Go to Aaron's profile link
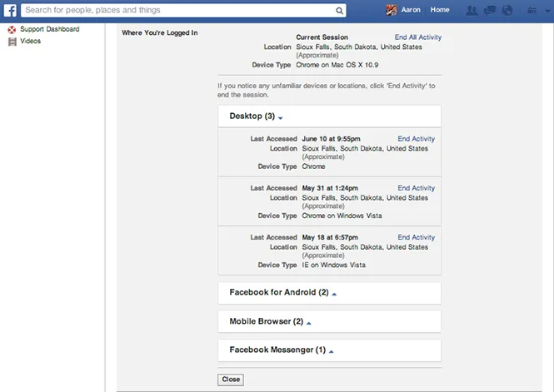Screen dimensions: 554x392 coord(411,10)
